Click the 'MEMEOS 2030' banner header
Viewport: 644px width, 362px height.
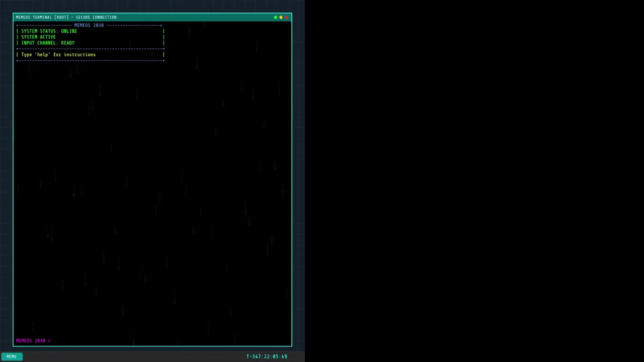(89, 25)
